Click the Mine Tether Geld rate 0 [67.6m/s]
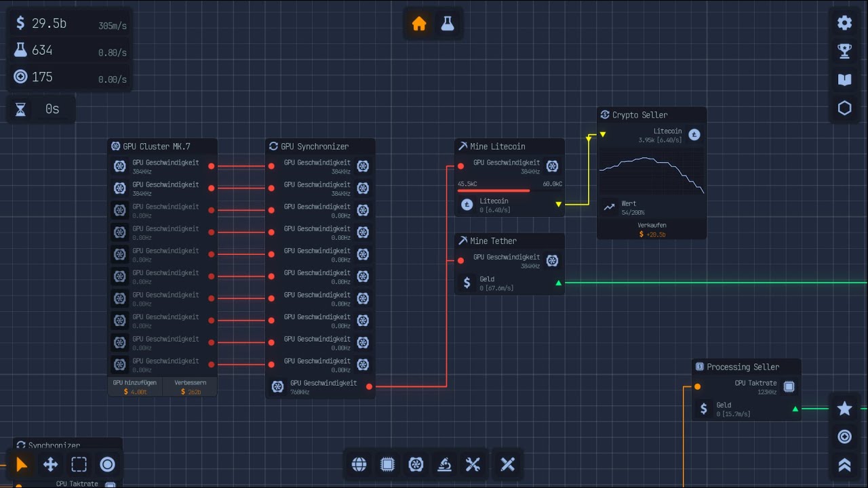Image resolution: width=868 pixels, height=488 pixels. [496, 288]
